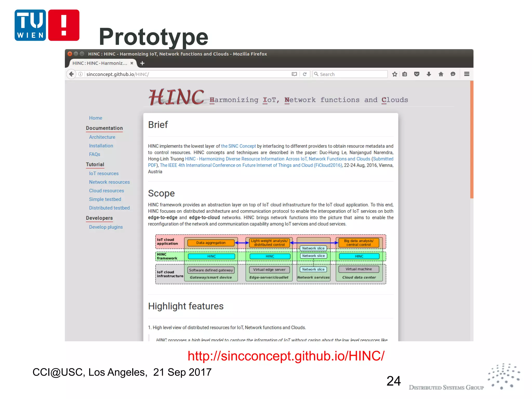
Task: Open the Architecture documentation link
Action: (x=102, y=137)
